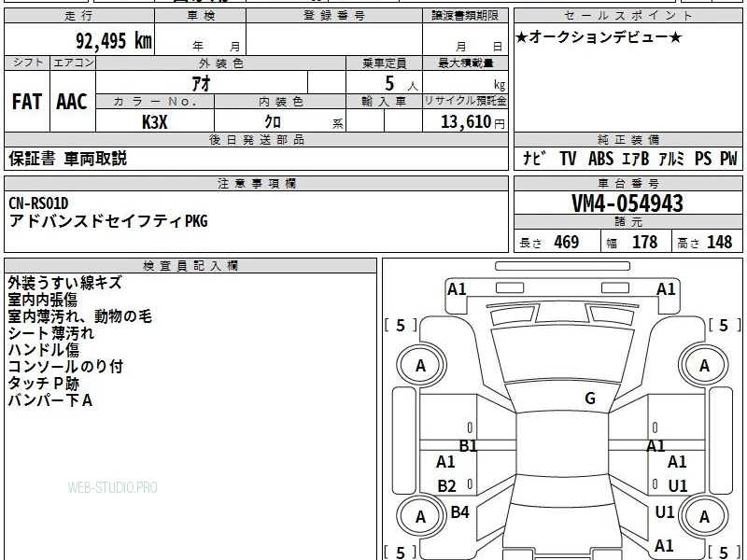Click the inspector note 室内薄汚れ、動物の毛
The image size is (747, 560).
(x=79, y=316)
